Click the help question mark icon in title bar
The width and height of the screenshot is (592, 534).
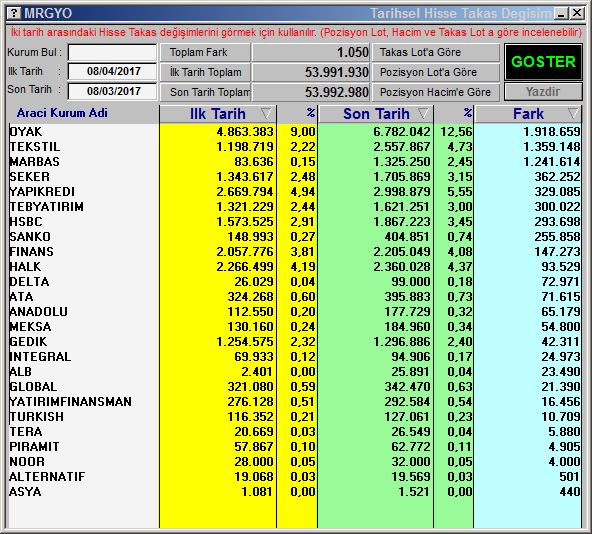click(14, 13)
